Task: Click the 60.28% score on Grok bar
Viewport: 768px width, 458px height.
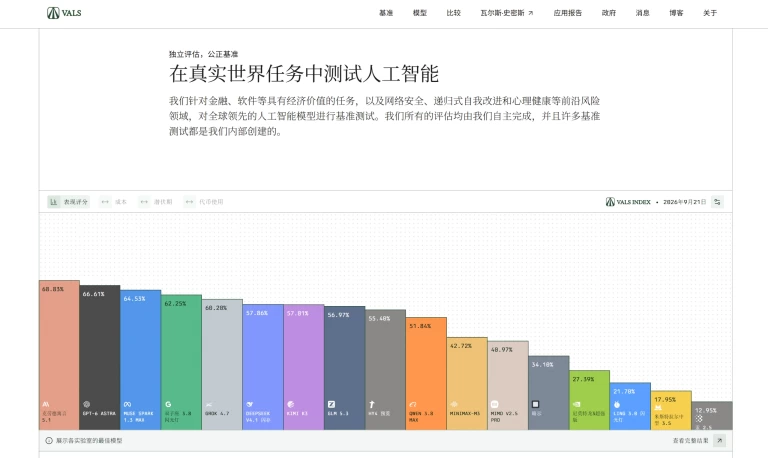Action: [216, 308]
